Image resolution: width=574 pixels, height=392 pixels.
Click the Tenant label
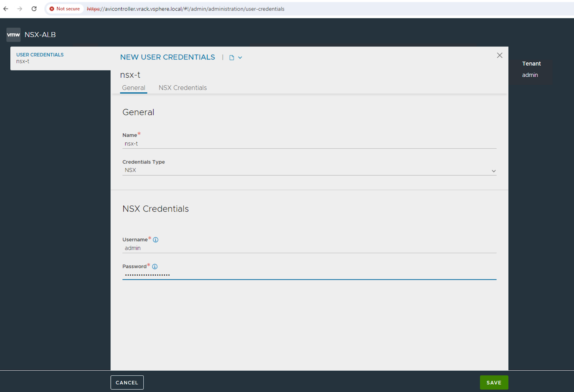tap(531, 63)
